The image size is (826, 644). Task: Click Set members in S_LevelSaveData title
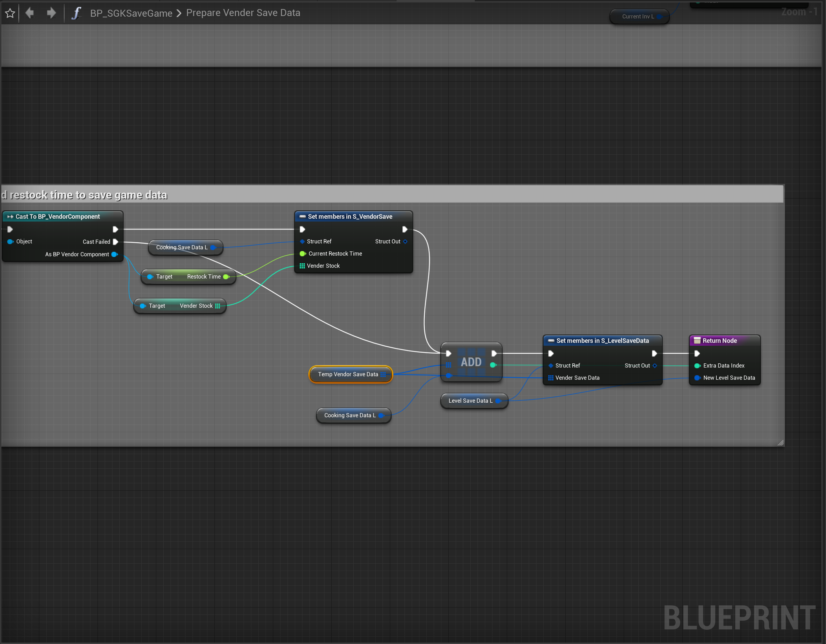[602, 341]
